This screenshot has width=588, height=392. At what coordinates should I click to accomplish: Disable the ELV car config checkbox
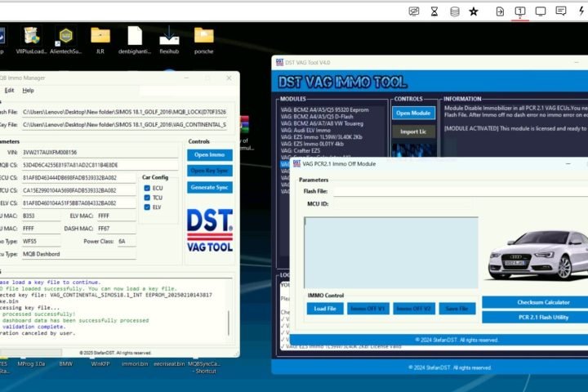click(147, 207)
